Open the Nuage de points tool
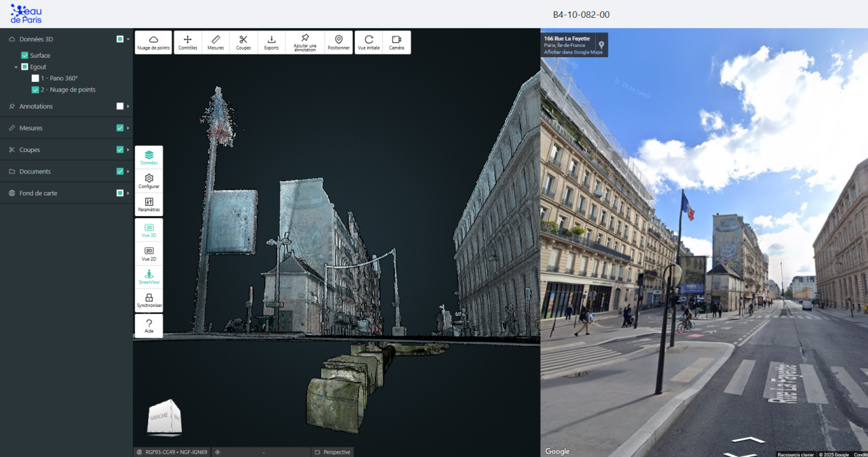 153,43
